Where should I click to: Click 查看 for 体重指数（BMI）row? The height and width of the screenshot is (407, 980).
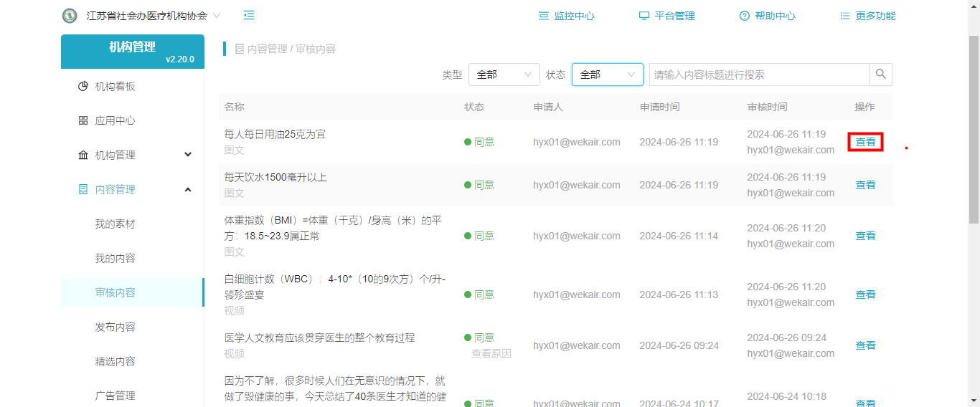pos(865,236)
